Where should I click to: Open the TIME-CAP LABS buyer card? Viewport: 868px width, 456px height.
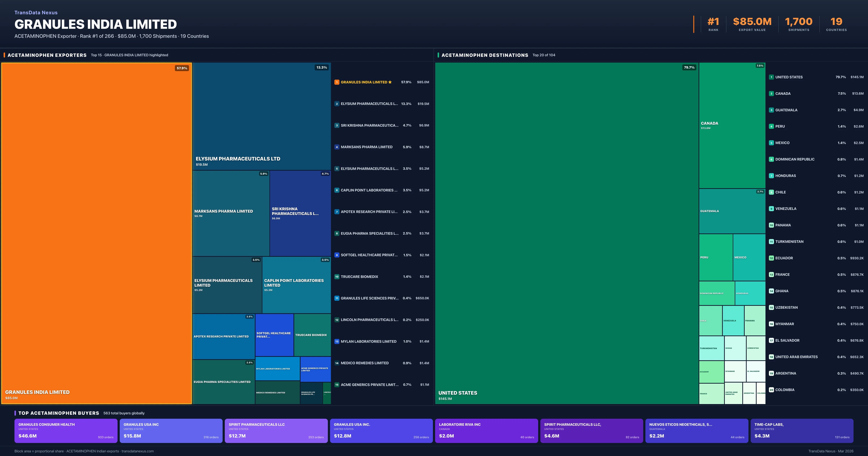[802, 431]
